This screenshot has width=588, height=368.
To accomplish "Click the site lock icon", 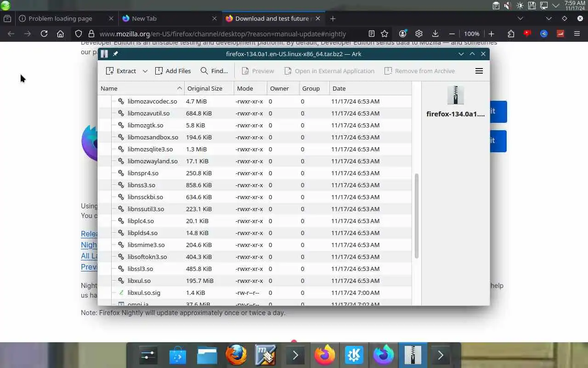I will coord(91,34).
